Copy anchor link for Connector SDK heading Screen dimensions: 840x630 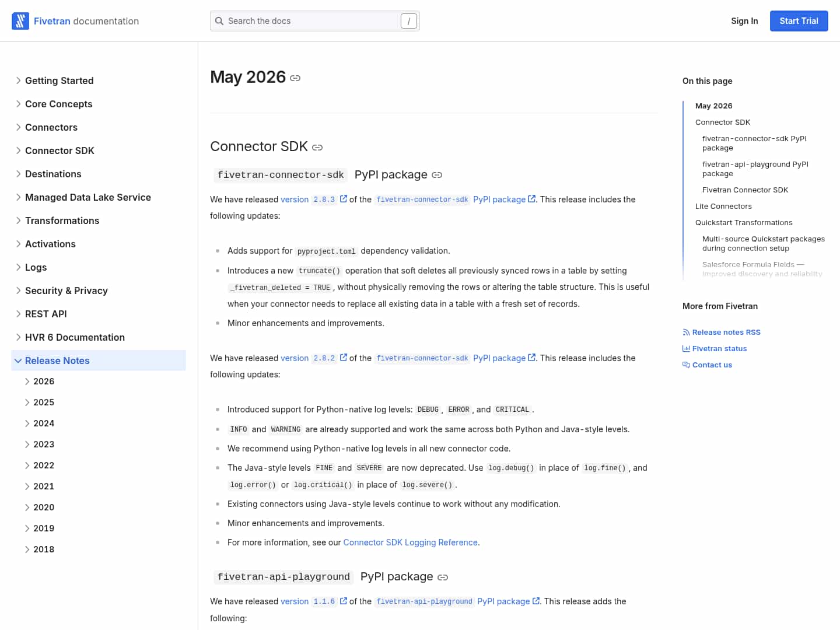[x=317, y=148]
